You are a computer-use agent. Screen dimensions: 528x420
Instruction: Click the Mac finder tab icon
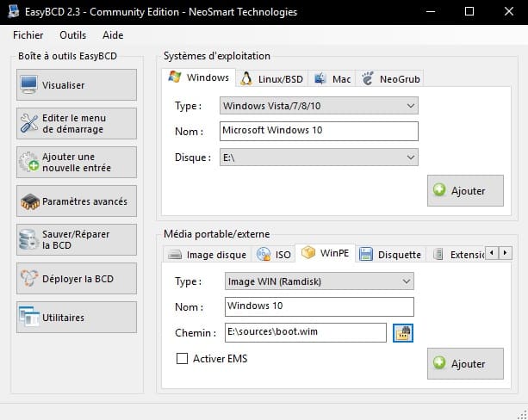click(320, 78)
